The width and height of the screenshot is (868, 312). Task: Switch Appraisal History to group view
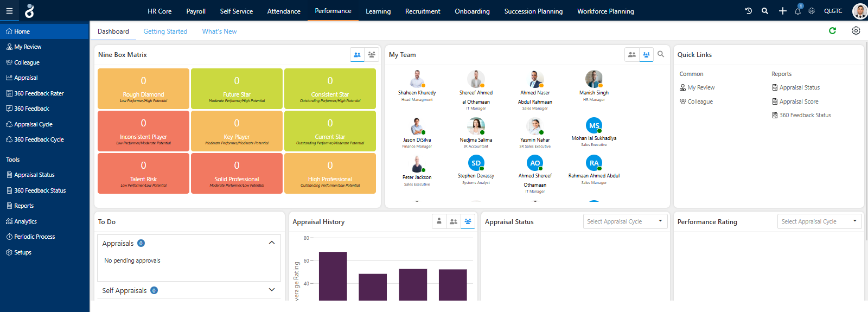pos(468,221)
